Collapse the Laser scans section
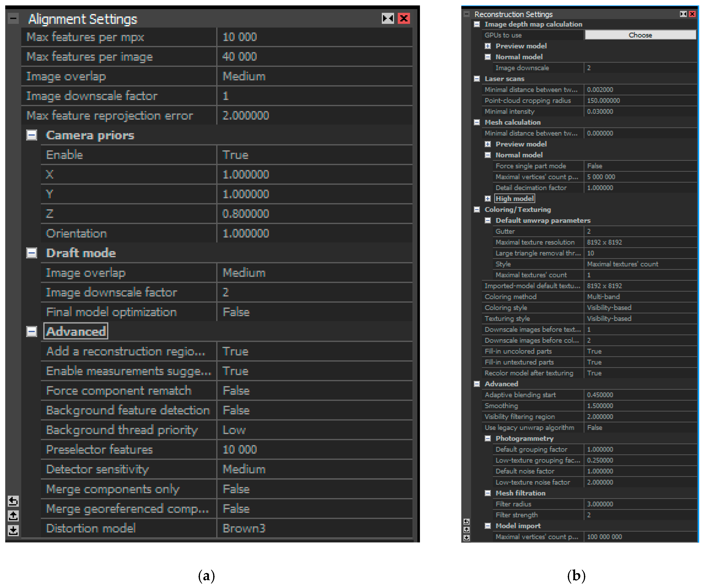 point(477,79)
